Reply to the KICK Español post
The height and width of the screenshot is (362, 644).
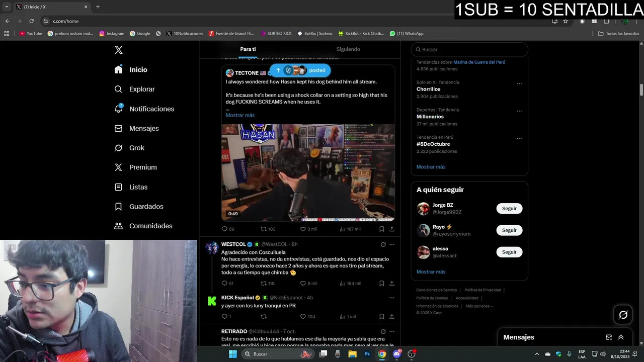(x=225, y=316)
